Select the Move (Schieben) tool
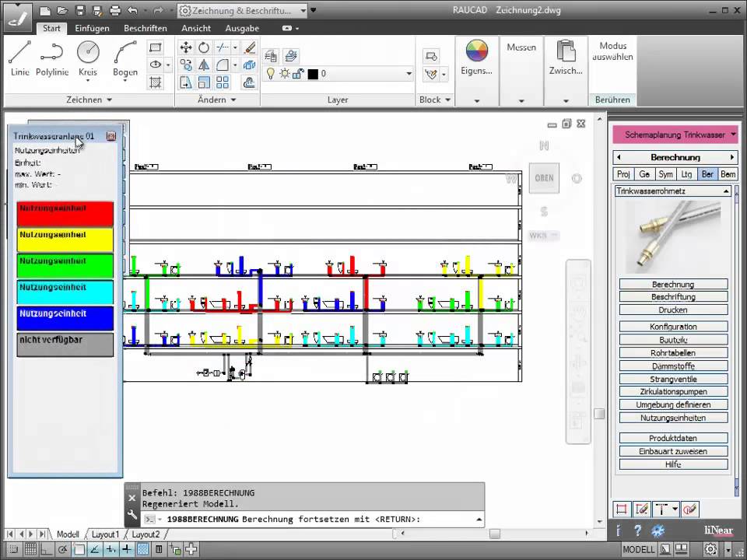This screenshot has width=747, height=560. (x=185, y=47)
